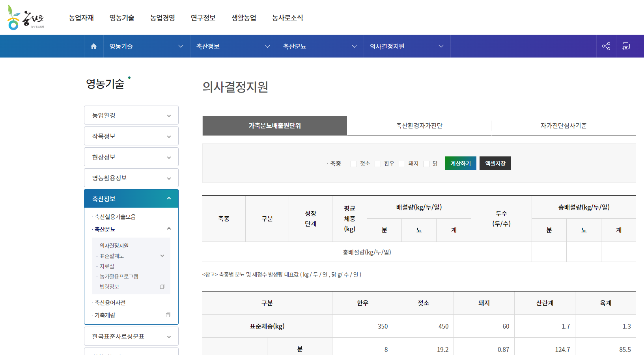This screenshot has width=644, height=355.
Task: Click the 돼지 standard weight value 60
Action: pos(506,326)
